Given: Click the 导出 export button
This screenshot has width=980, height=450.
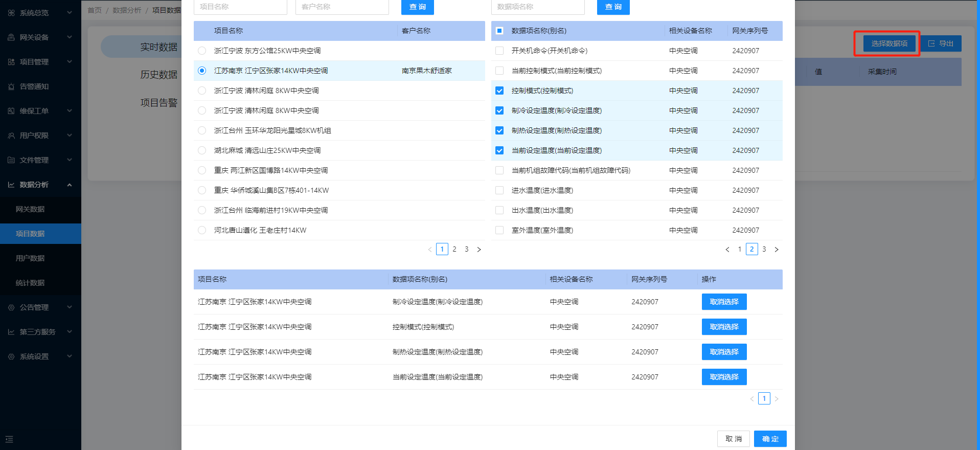Looking at the screenshot, I should point(941,43).
